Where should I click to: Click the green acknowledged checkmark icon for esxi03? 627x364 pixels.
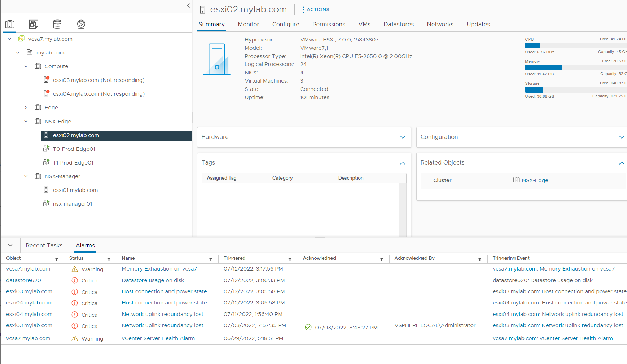coord(308,327)
